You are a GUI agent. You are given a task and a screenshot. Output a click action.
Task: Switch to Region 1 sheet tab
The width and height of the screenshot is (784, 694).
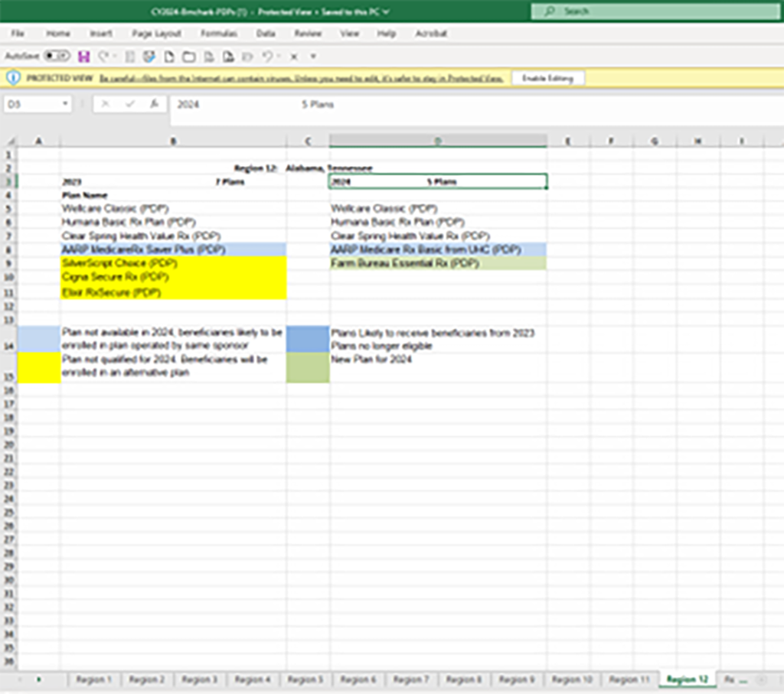tap(93, 679)
